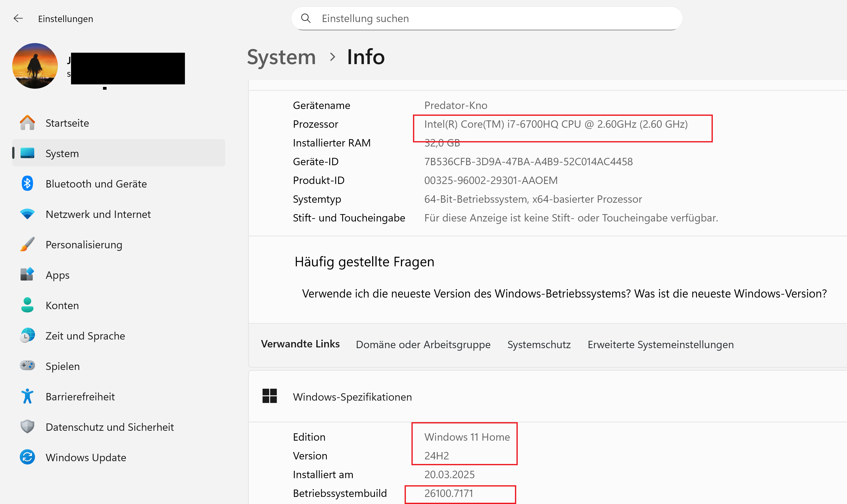Go to System breadcrumb
Viewport: 847px width, 504px height.
[x=281, y=57]
